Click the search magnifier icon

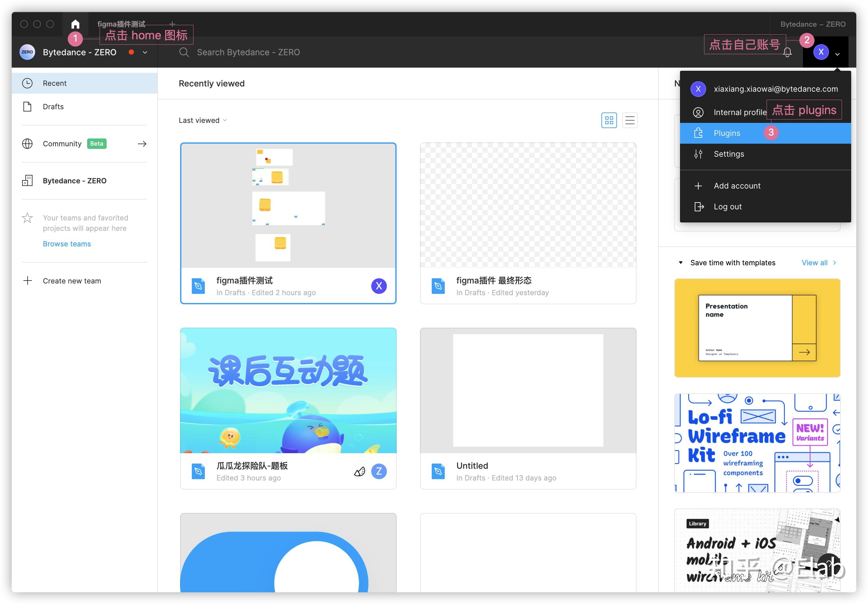pyautogui.click(x=184, y=52)
